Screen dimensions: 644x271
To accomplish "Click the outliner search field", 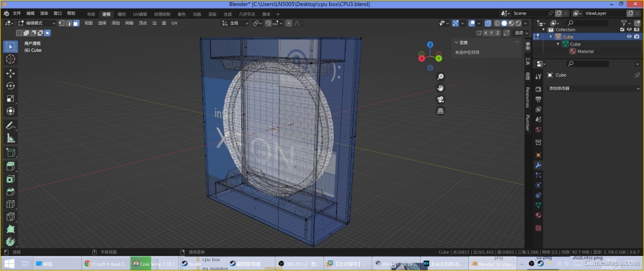I will (x=587, y=24).
